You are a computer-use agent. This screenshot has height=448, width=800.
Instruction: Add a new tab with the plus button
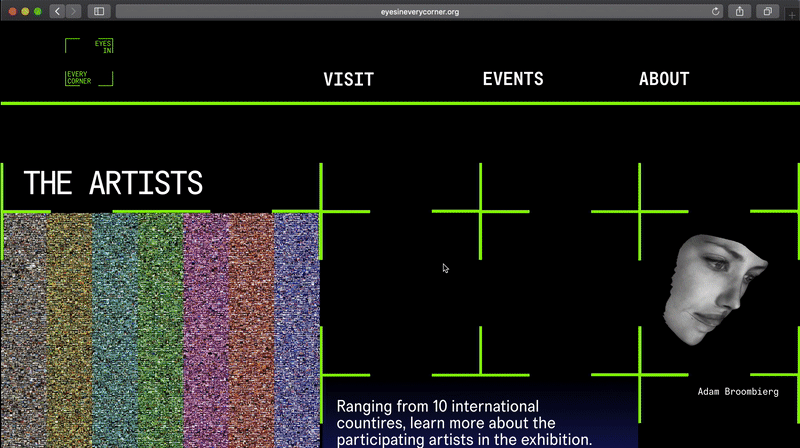pyautogui.click(x=792, y=15)
